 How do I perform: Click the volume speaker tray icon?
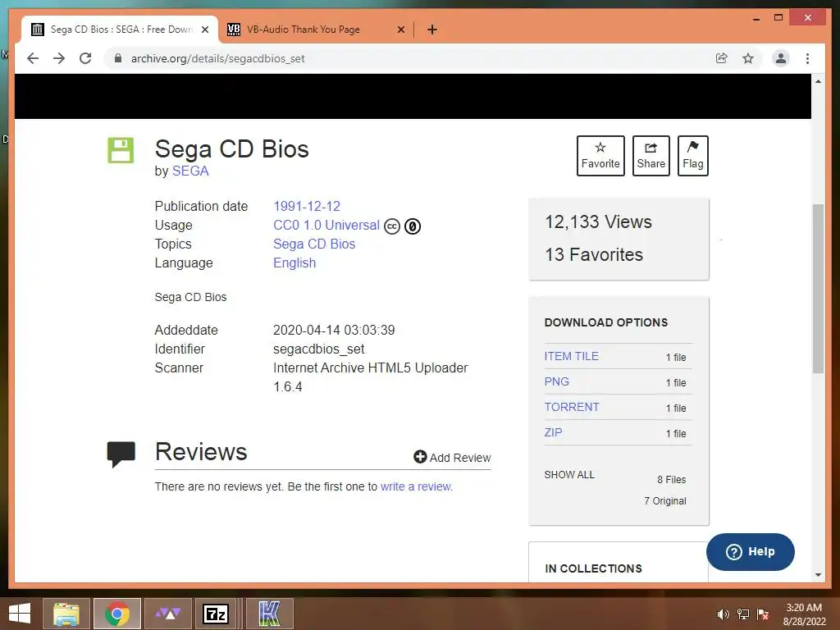click(x=723, y=614)
